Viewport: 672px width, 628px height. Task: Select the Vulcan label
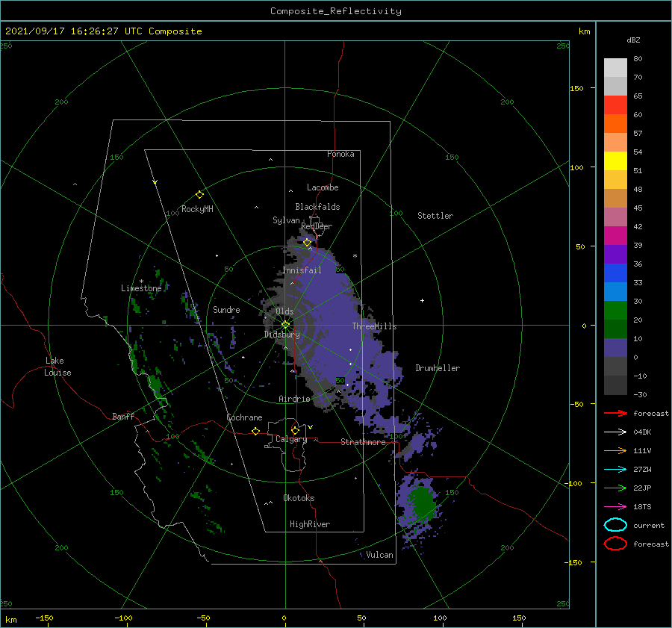coord(380,555)
